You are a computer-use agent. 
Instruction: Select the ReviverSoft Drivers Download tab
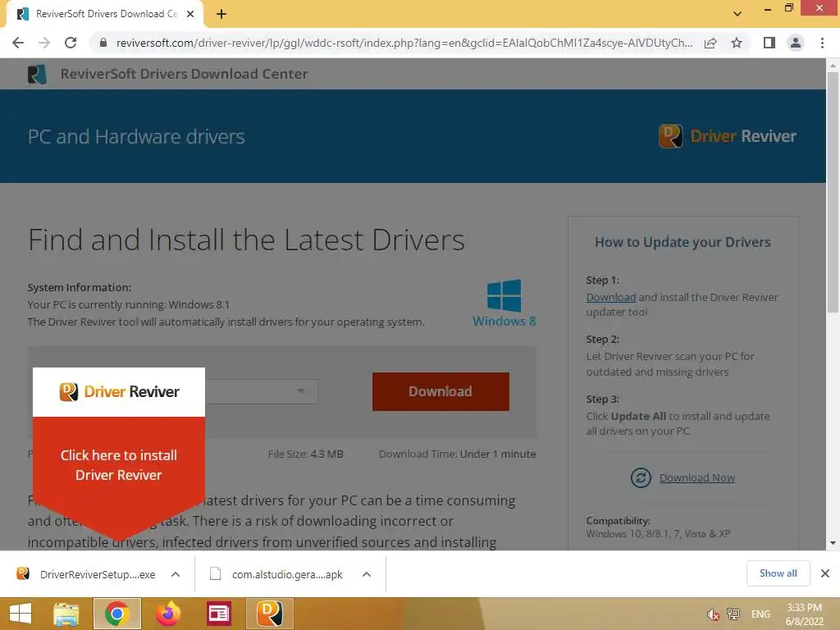tap(105, 14)
